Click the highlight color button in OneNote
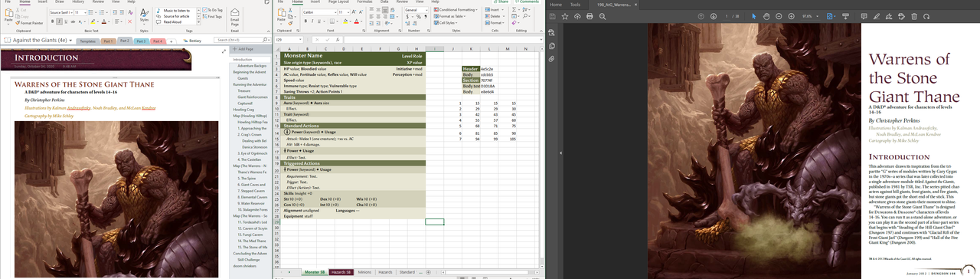The image size is (980, 279). (x=93, y=21)
